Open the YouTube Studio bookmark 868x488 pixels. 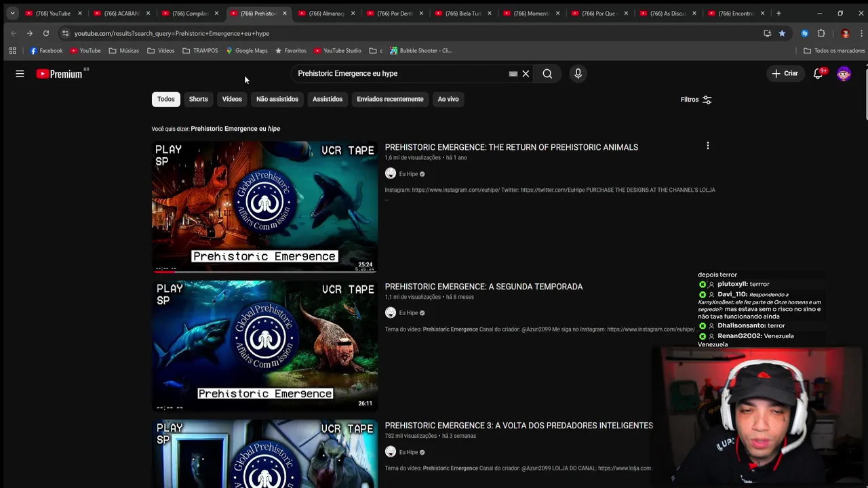pos(338,51)
